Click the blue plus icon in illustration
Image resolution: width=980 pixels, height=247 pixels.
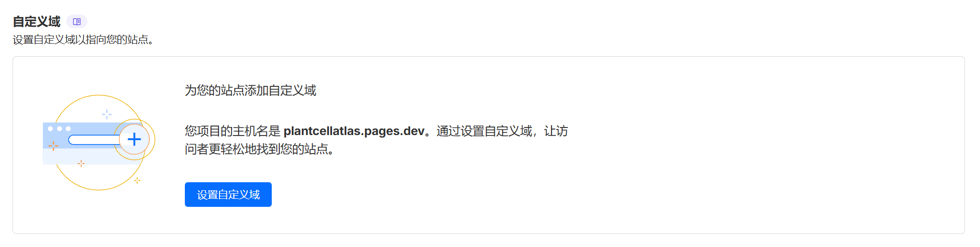134,139
